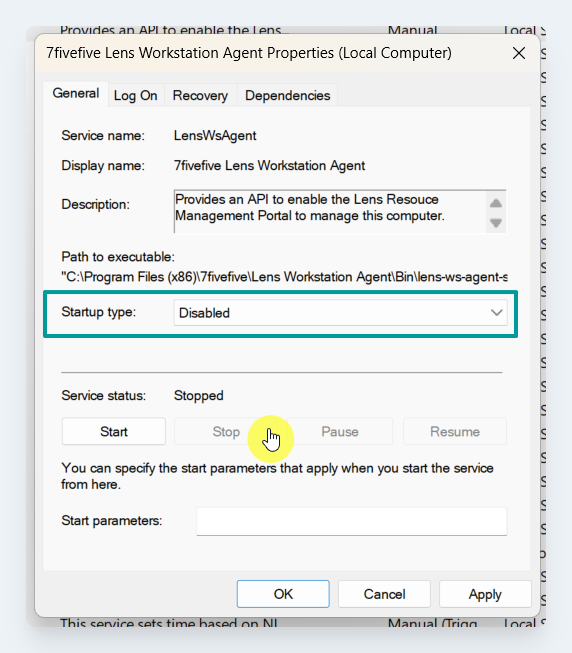Close the Lens Workstation Agent Properties dialog
Viewport: 572px width, 653px height.
point(519,53)
